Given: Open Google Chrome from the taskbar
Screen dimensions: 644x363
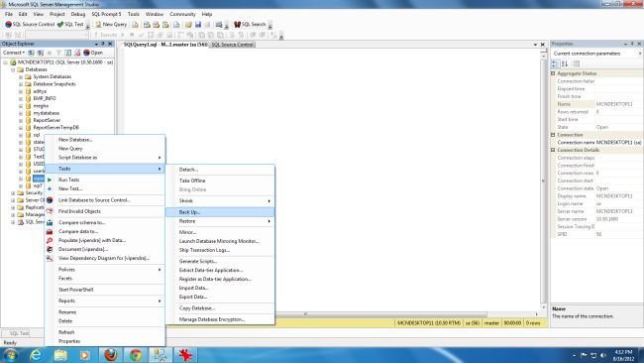Looking at the screenshot, I should 135,355.
